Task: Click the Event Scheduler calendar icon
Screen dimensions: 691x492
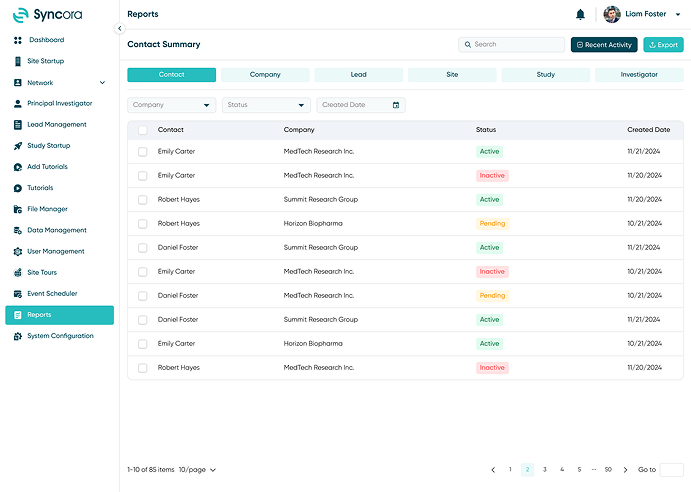Action: pos(18,294)
